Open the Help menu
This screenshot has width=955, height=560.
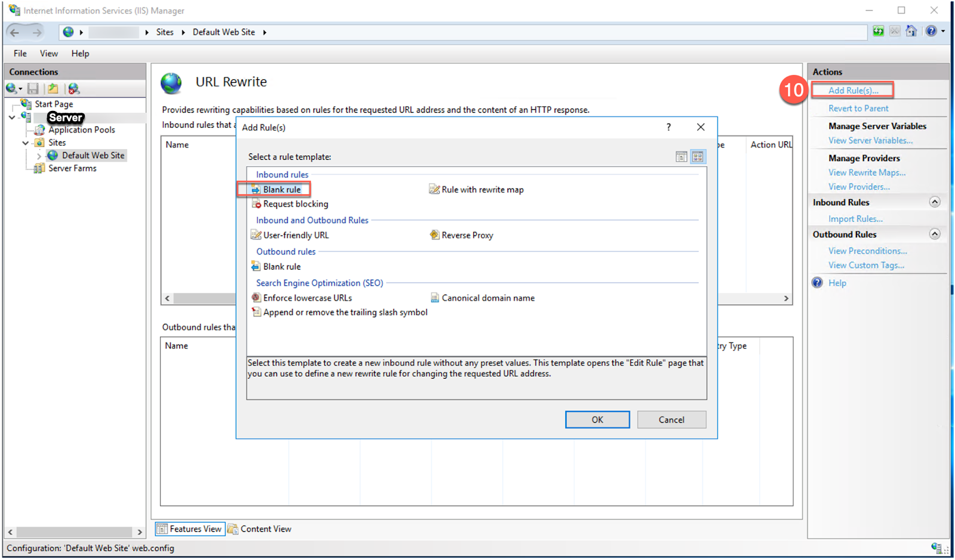[x=80, y=53]
